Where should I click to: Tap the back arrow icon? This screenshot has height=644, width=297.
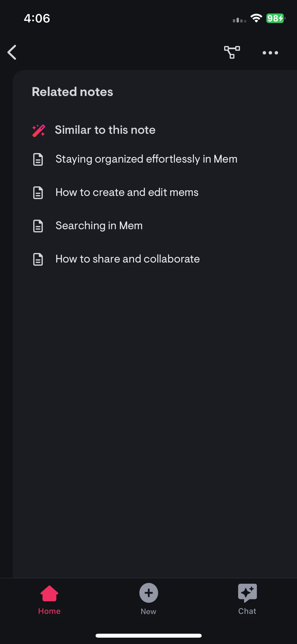point(12,52)
